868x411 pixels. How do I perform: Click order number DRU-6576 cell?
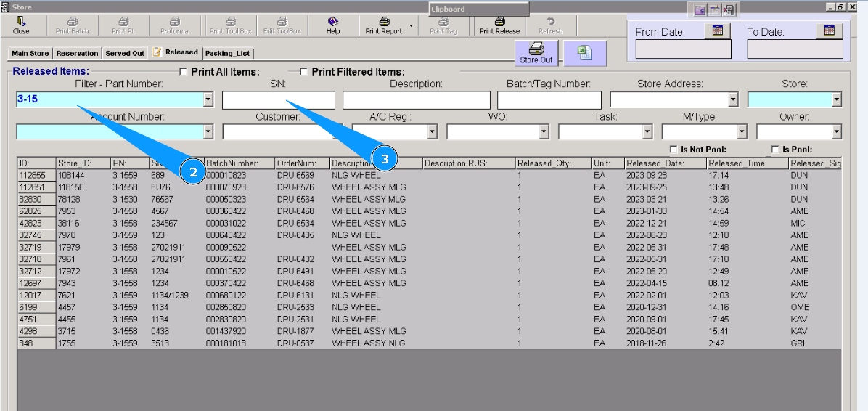(302, 187)
